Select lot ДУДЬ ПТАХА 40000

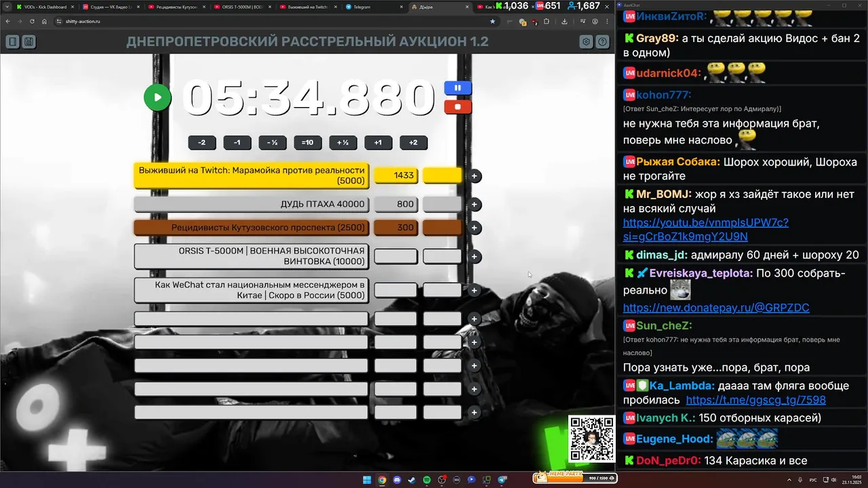252,204
